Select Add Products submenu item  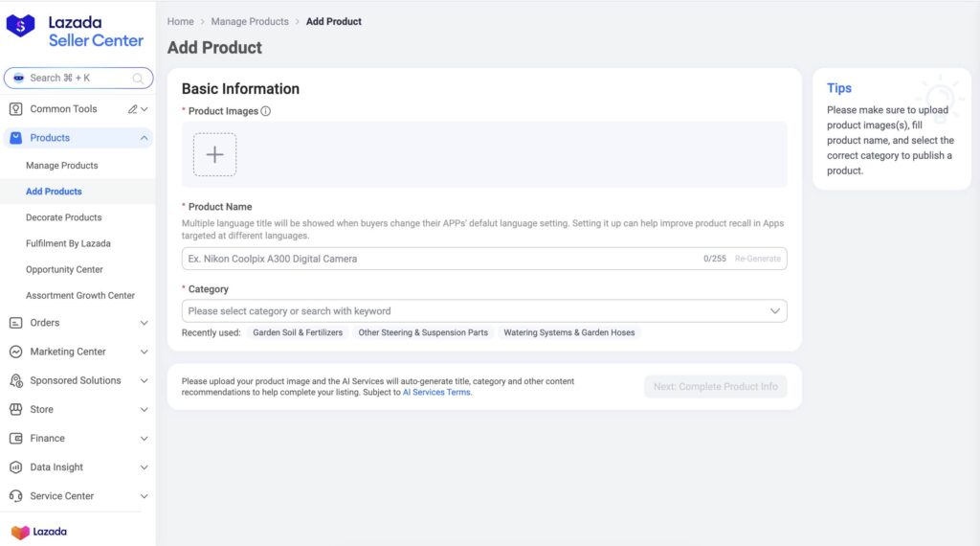coord(54,192)
